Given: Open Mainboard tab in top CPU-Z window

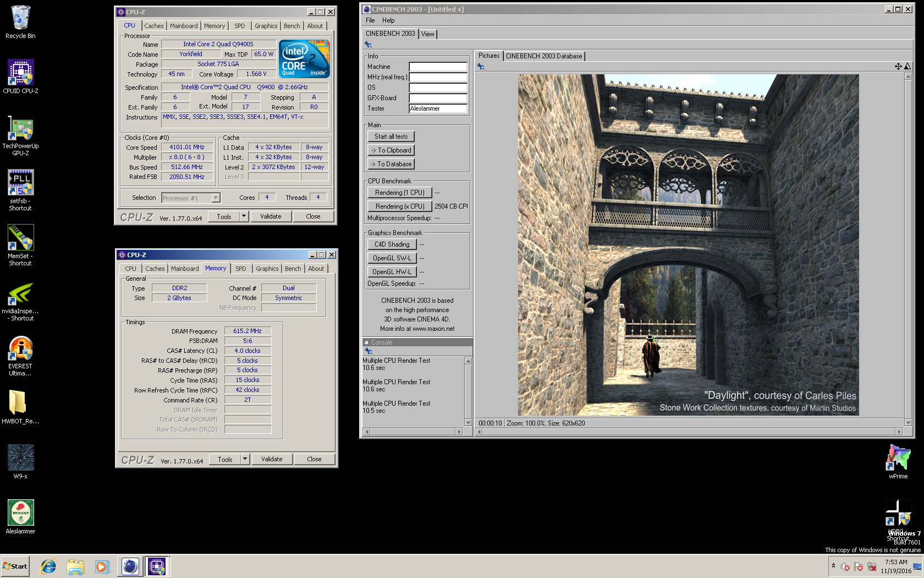Looking at the screenshot, I should coord(184,26).
